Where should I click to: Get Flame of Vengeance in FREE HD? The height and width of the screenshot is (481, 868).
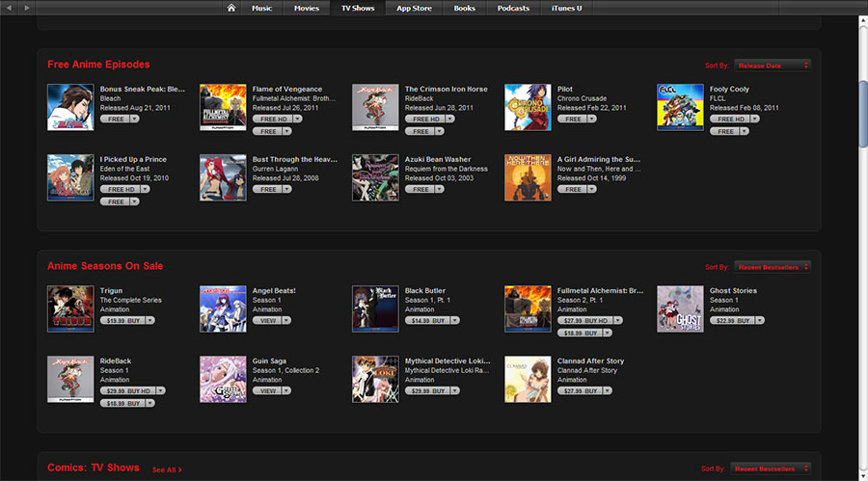273,119
